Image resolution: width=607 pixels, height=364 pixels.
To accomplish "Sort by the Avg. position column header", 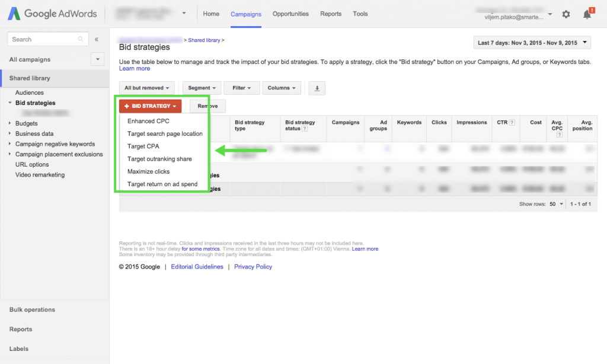I will [583, 126].
